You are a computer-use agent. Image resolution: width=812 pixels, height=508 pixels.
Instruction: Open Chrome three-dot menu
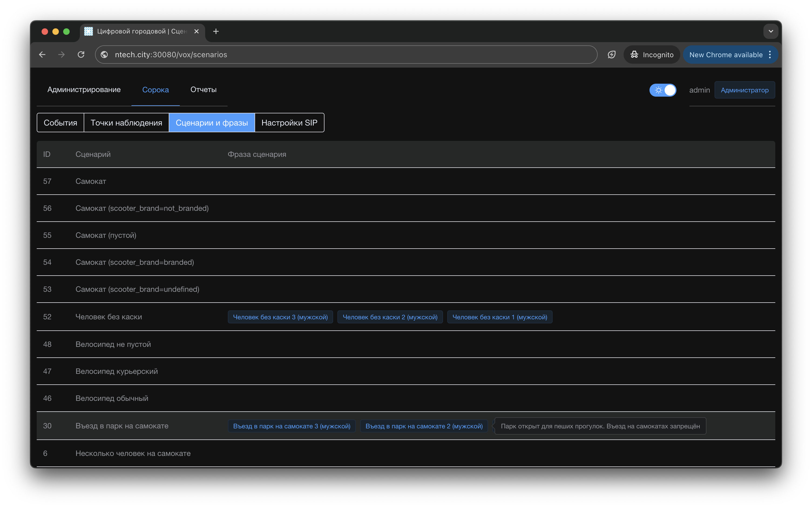pos(770,55)
